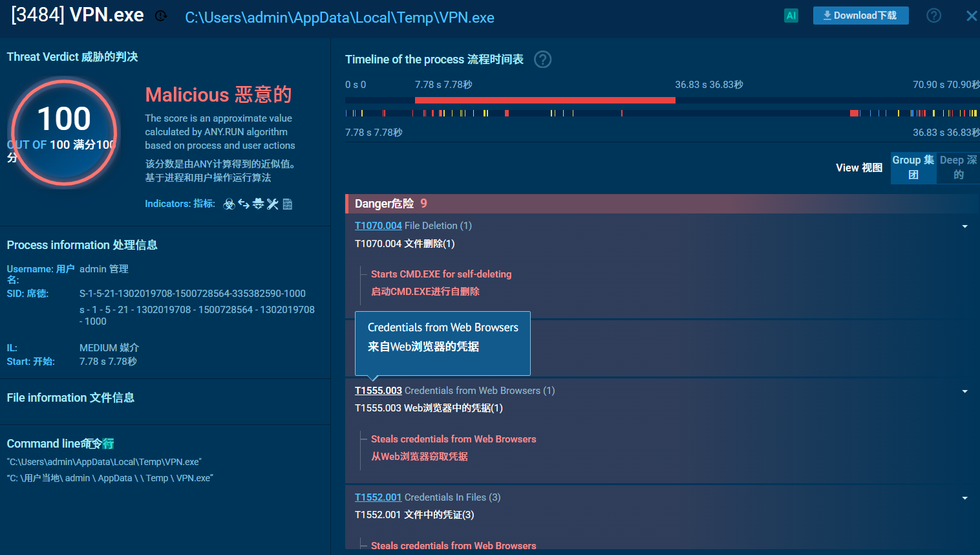Open T1552.001 technique link
This screenshot has height=555, width=980.
point(378,497)
